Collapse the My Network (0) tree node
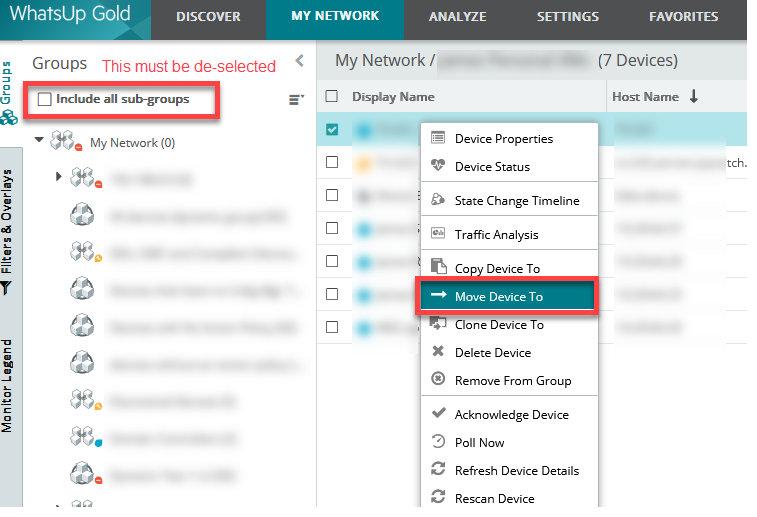Viewport: 757px width, 517px height. click(x=39, y=140)
